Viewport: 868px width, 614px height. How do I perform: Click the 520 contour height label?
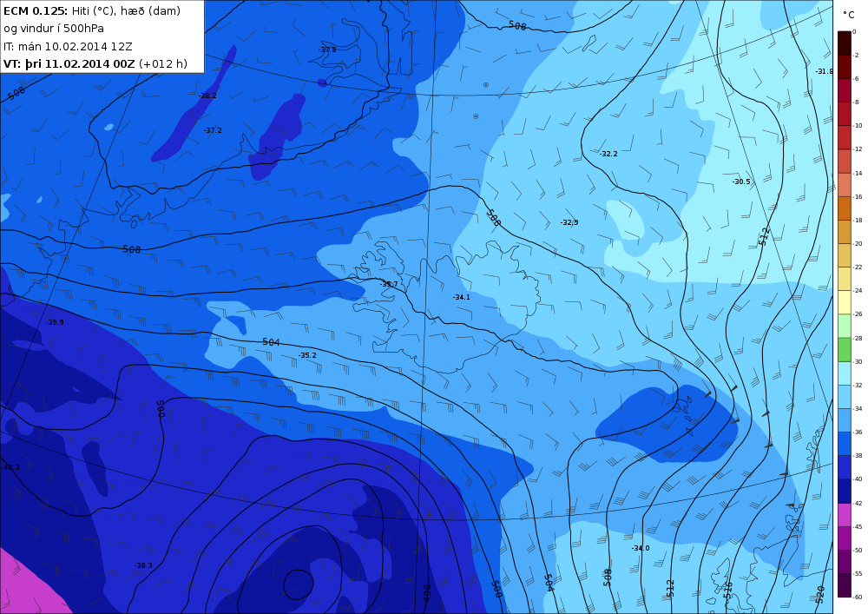click(x=820, y=594)
